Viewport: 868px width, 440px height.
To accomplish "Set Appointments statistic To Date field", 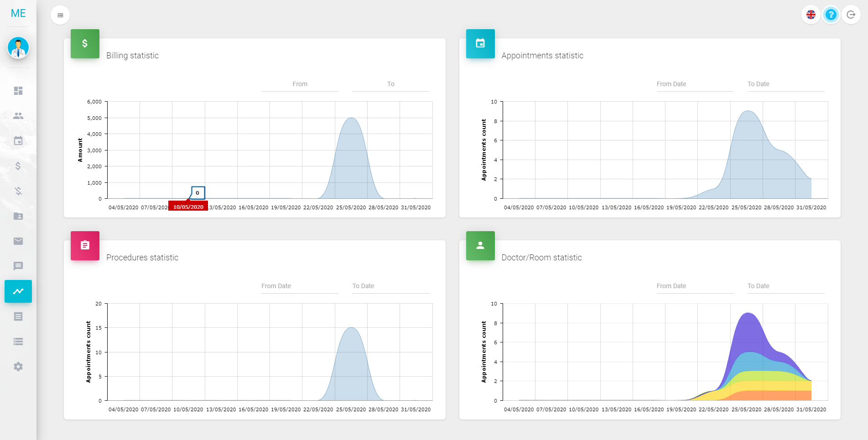I will click(x=786, y=84).
